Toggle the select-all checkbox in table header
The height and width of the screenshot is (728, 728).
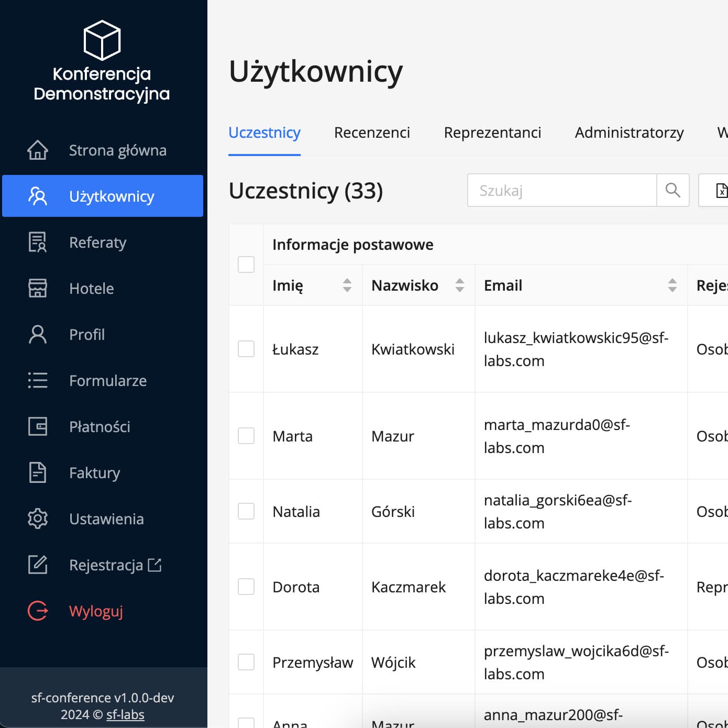point(246,264)
